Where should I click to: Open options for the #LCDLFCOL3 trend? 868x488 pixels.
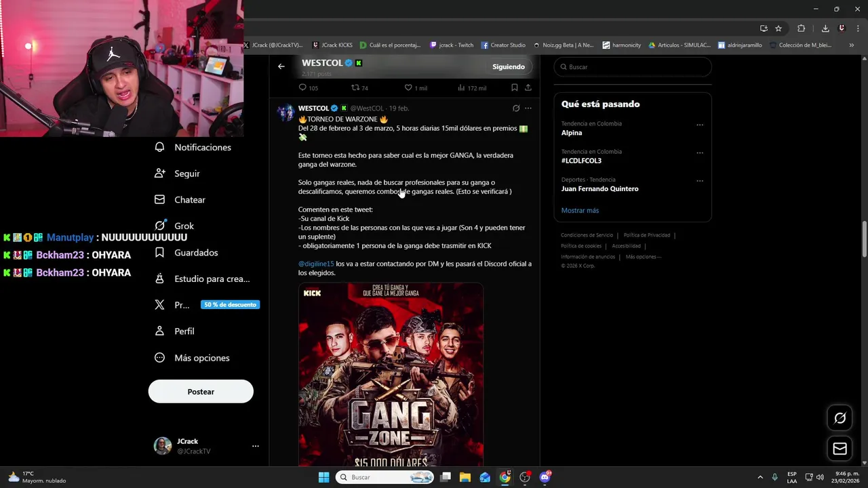click(700, 152)
